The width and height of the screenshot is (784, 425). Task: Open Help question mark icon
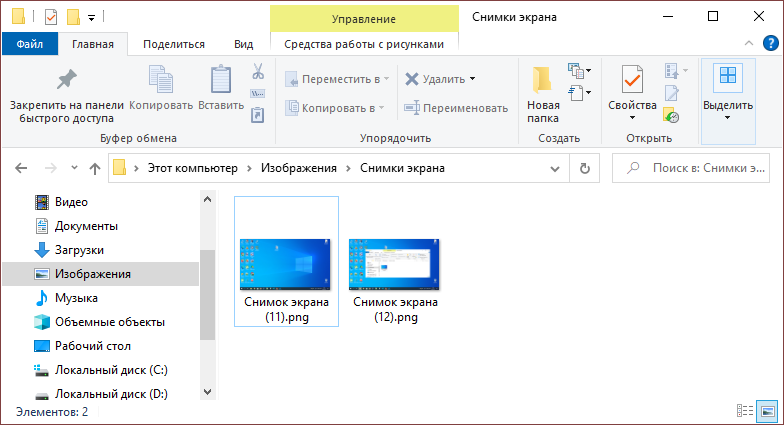click(x=770, y=44)
